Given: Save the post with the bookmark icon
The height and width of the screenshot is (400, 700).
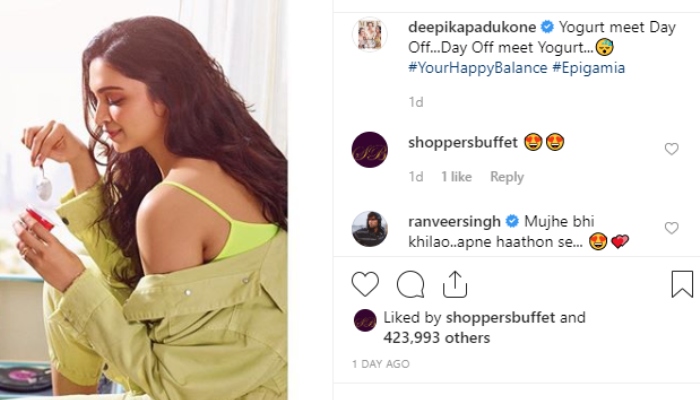Looking at the screenshot, I should point(682,284).
